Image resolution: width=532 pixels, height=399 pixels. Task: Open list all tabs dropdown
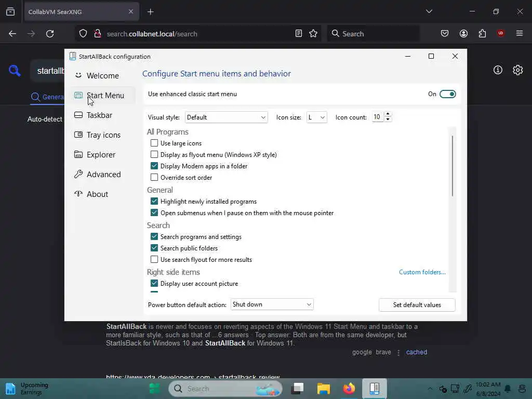(429, 11)
